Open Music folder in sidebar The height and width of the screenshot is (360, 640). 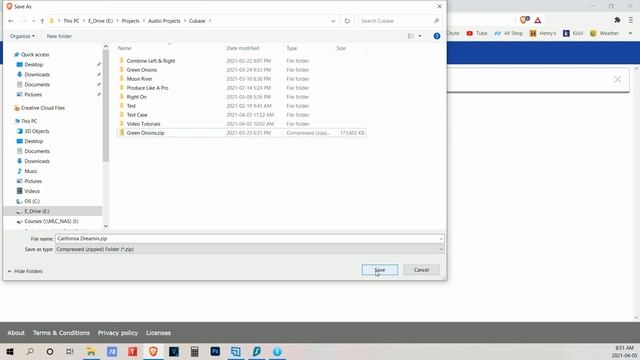coord(31,171)
